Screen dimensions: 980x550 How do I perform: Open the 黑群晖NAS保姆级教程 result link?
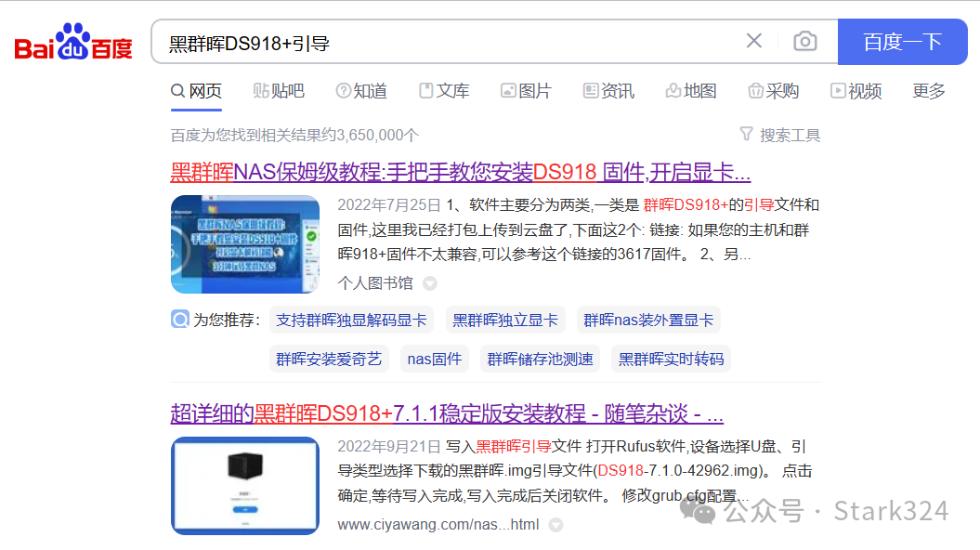tap(461, 174)
